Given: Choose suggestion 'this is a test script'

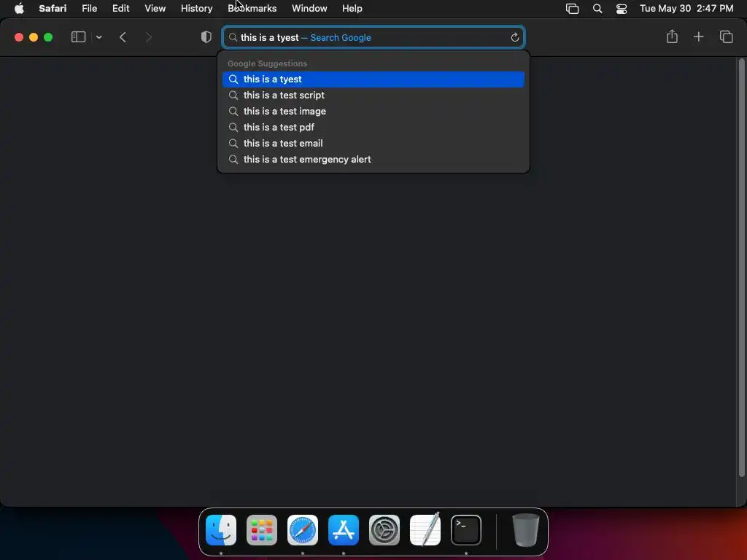Looking at the screenshot, I should coord(373,96).
